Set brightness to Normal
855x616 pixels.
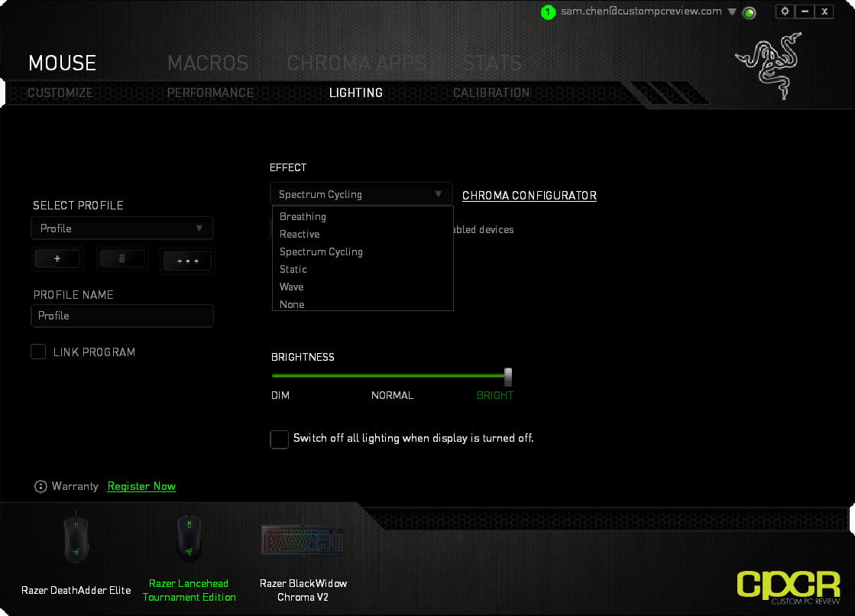click(392, 395)
